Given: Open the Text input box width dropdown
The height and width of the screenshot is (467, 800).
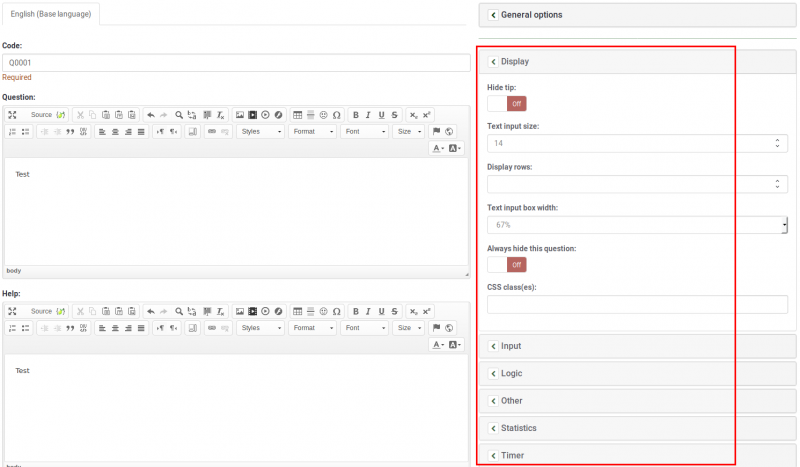Looking at the screenshot, I should [636, 226].
